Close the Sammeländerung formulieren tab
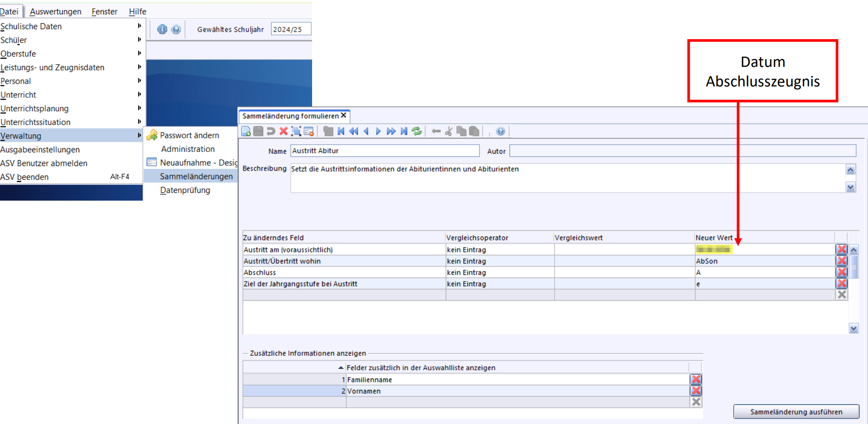This screenshot has width=868, height=424. 343,116
